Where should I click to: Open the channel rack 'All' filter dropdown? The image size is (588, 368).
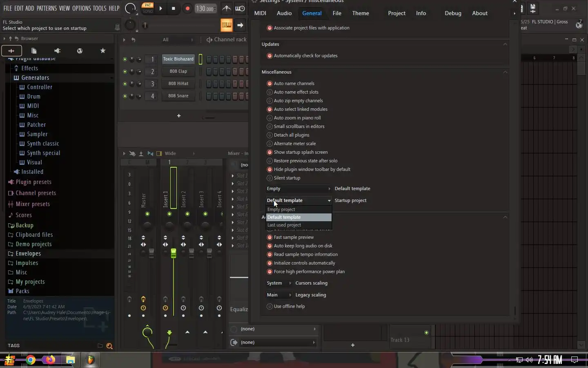[178, 40]
